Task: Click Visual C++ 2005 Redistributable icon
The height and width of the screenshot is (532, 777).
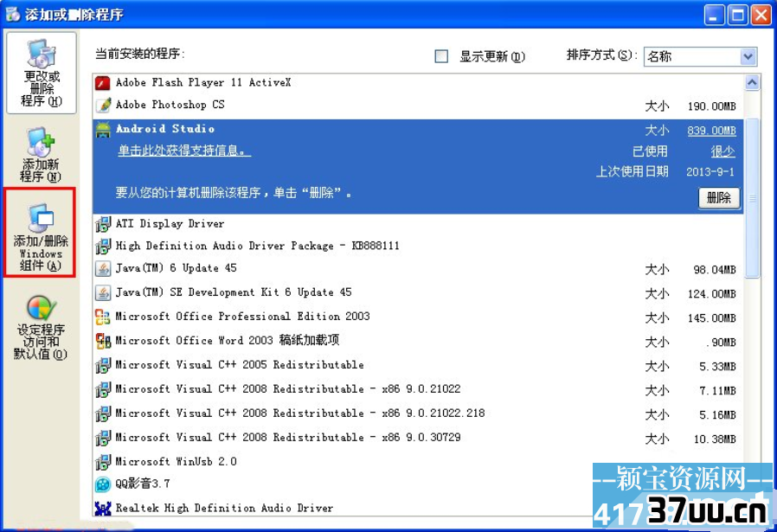Action: pyautogui.click(x=103, y=365)
